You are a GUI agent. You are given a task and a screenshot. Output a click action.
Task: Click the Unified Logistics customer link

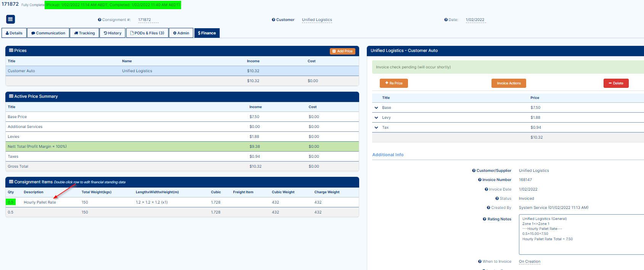coord(317,20)
